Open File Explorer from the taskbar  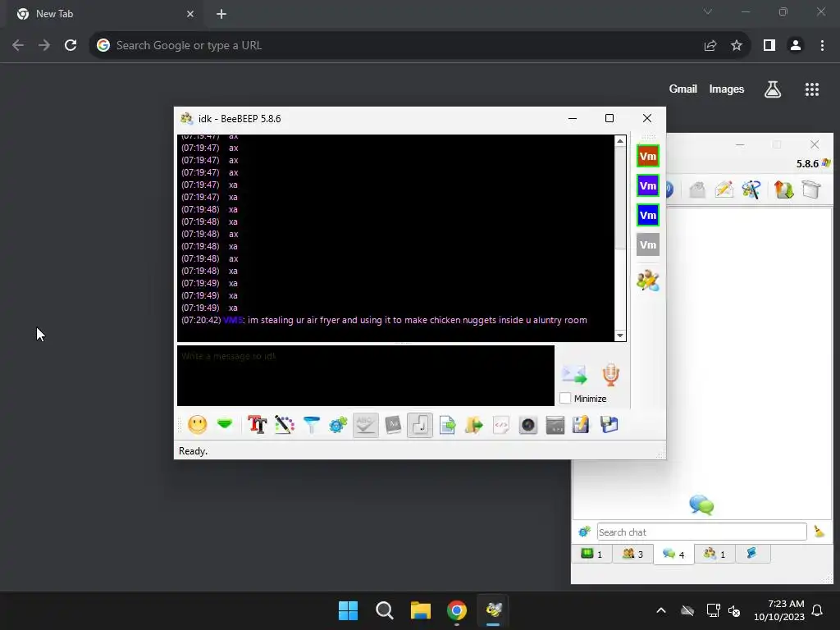coord(421,610)
